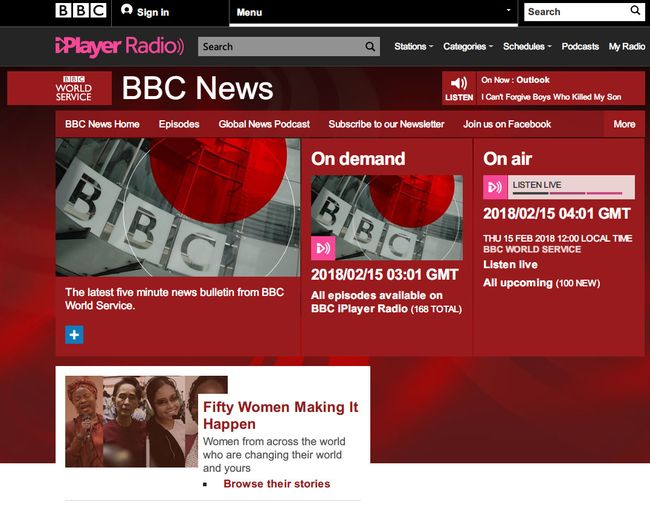Open Fifty Women Making It Happen headline
The width and height of the screenshot is (650, 508).
tap(281, 416)
